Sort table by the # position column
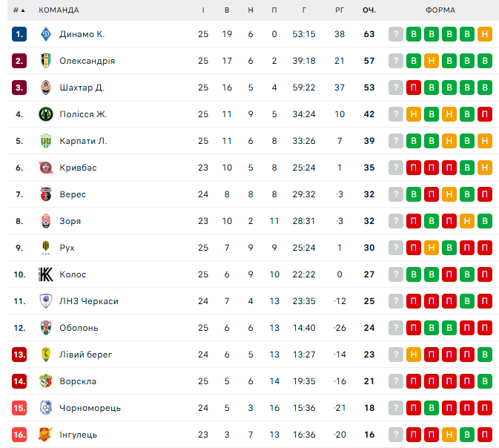The width and height of the screenshot is (499, 448). (19, 10)
